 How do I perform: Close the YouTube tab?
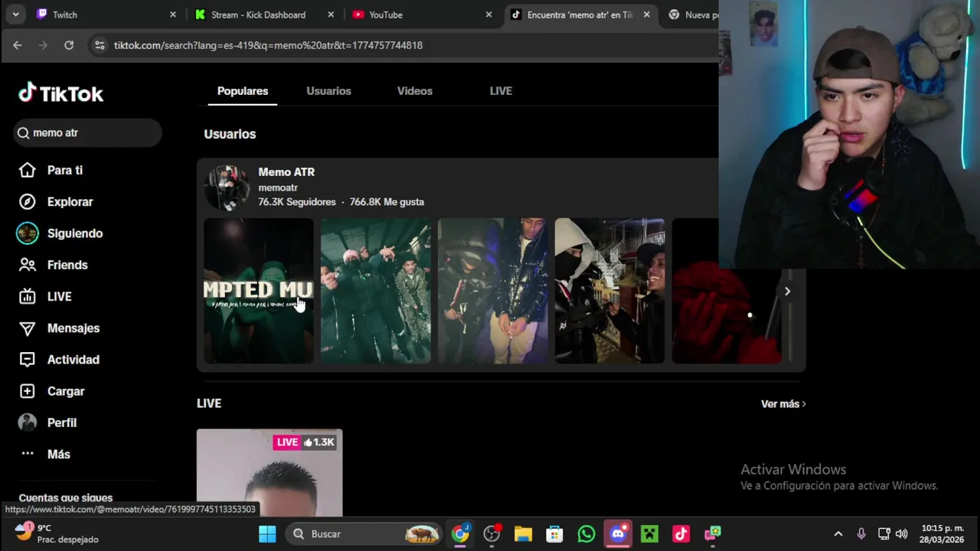click(489, 15)
